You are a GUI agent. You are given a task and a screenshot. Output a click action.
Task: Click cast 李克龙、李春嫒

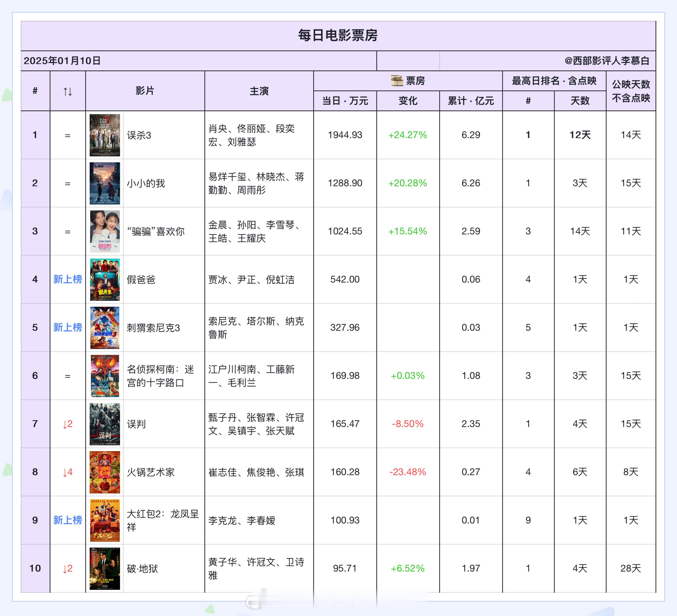pyautogui.click(x=242, y=520)
